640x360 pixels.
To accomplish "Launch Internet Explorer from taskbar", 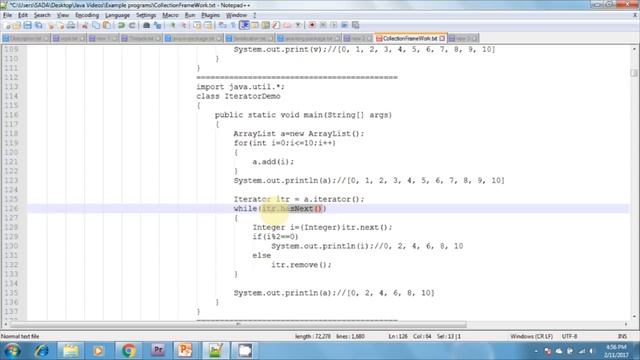I will (41, 351).
